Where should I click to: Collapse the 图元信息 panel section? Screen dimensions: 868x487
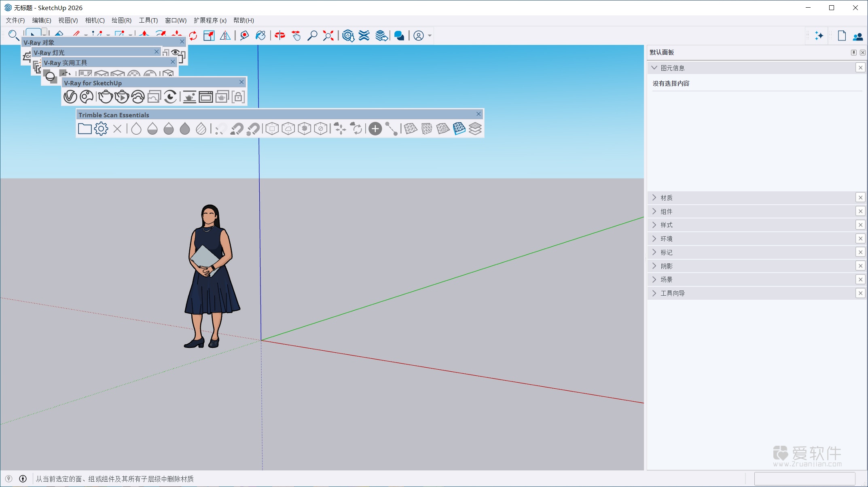point(655,68)
